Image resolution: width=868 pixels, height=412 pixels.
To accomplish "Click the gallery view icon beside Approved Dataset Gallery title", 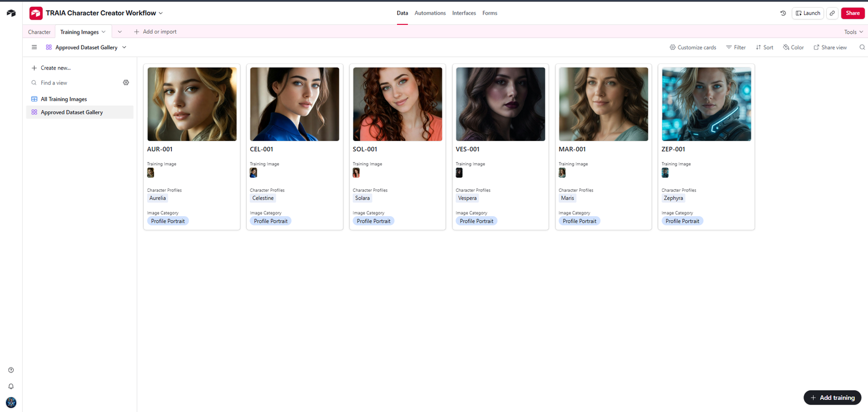I will (49, 47).
